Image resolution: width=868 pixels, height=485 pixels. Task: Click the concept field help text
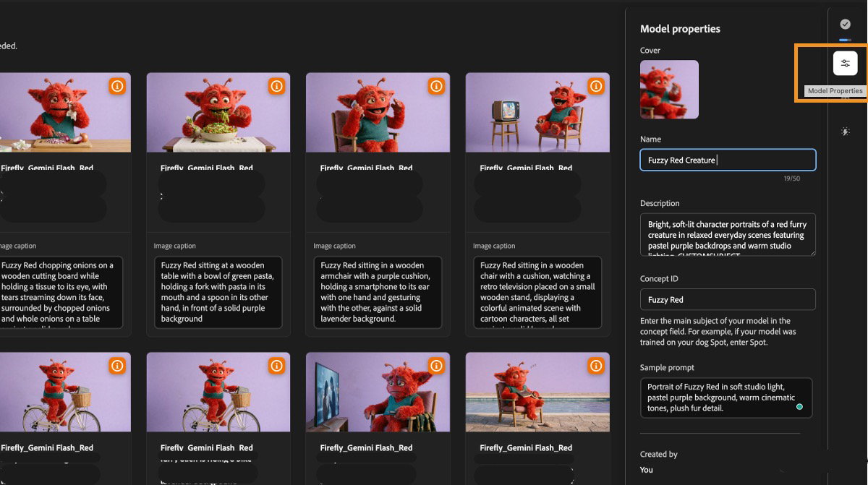click(718, 331)
